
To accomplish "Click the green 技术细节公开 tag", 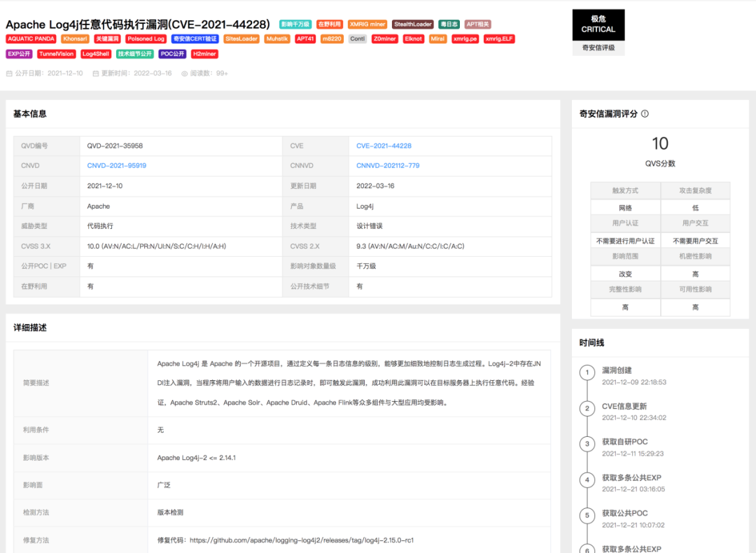I will (x=135, y=54).
